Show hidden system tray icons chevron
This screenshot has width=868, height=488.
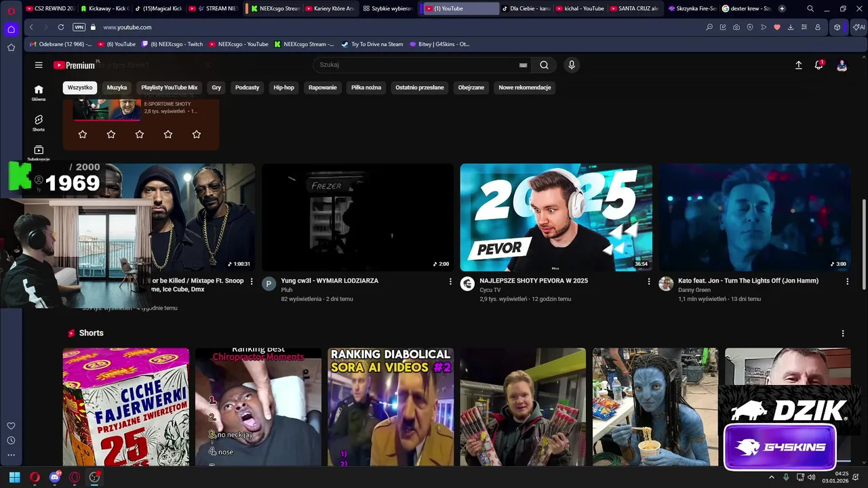coord(771,477)
